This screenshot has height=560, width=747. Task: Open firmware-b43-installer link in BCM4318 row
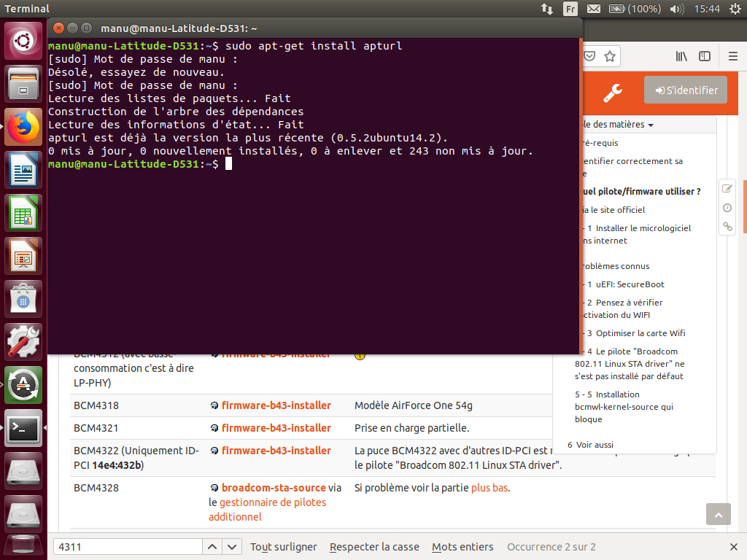coord(276,405)
